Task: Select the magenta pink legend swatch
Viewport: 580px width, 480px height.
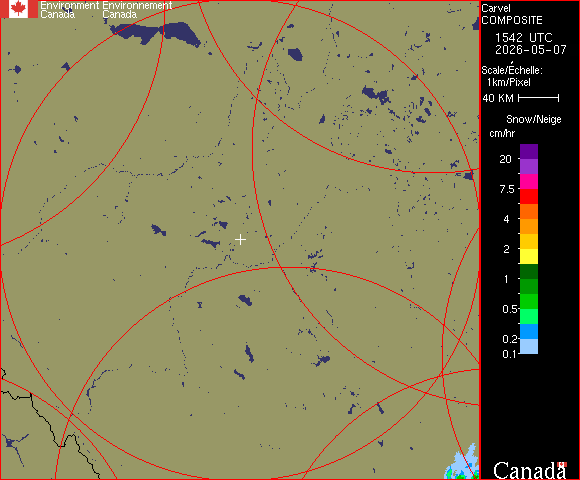Action: [x=529, y=182]
